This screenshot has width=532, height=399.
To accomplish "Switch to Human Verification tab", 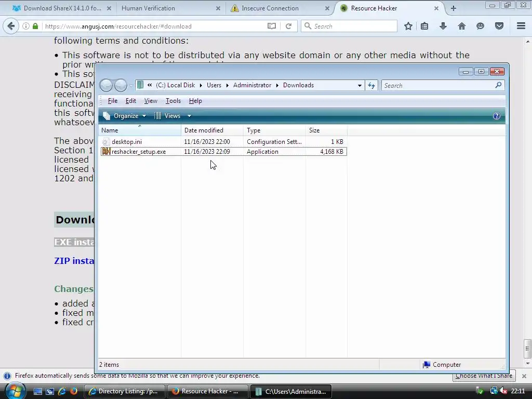I will click(148, 8).
